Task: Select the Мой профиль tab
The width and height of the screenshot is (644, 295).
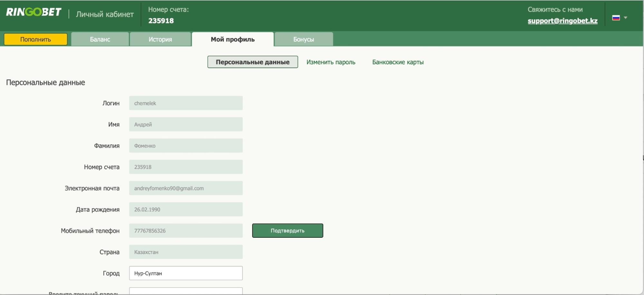Action: tap(233, 39)
